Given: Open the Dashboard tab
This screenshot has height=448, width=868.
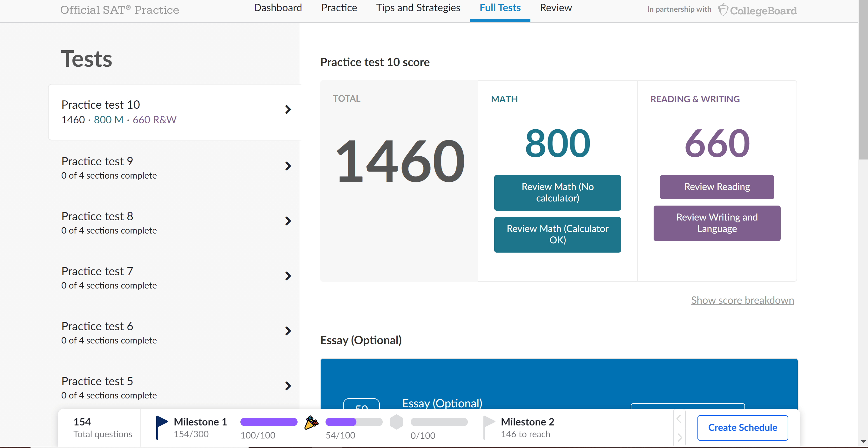Looking at the screenshot, I should tap(278, 8).
